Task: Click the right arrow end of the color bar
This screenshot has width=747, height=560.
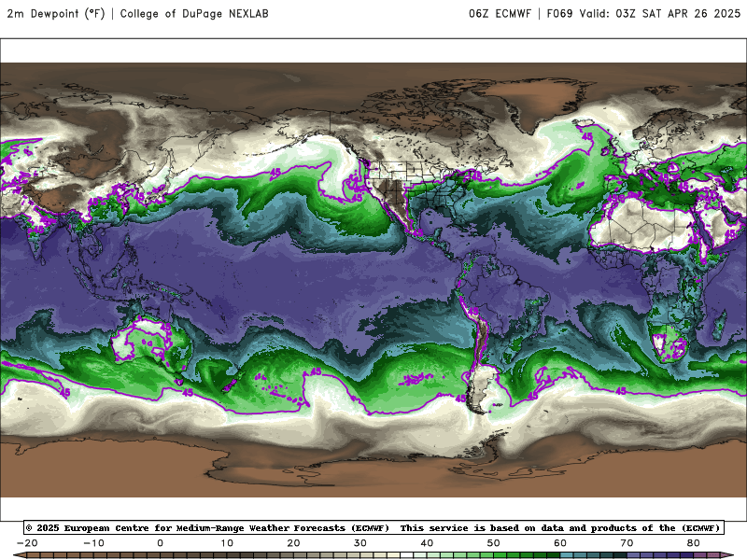Action: (x=727, y=555)
